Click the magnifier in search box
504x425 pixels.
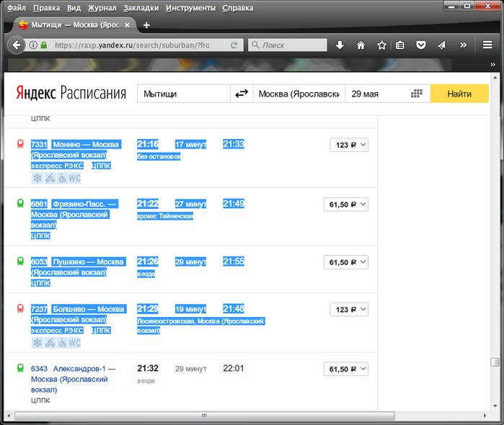pos(255,45)
